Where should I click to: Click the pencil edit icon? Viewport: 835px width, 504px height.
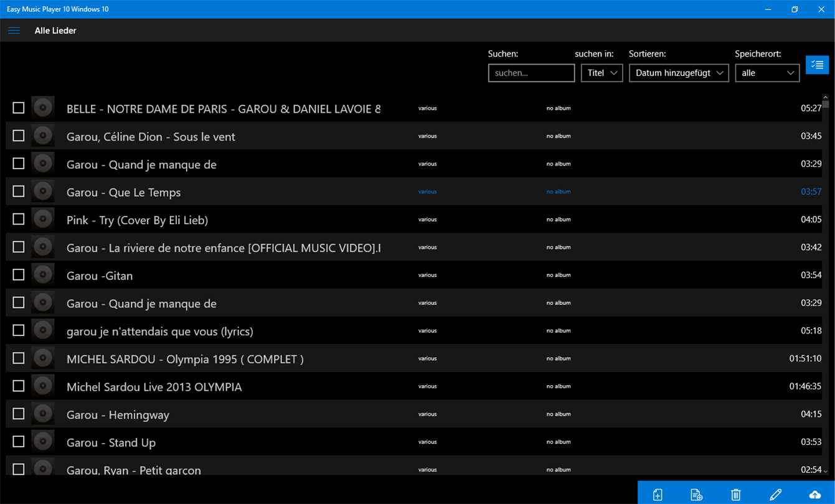(775, 495)
